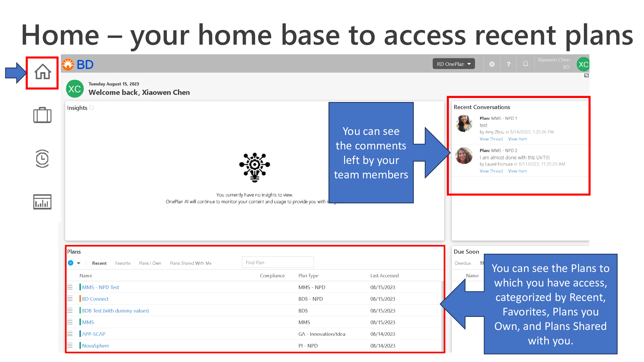Click the row menu icon for BDB Test

pyautogui.click(x=70, y=310)
